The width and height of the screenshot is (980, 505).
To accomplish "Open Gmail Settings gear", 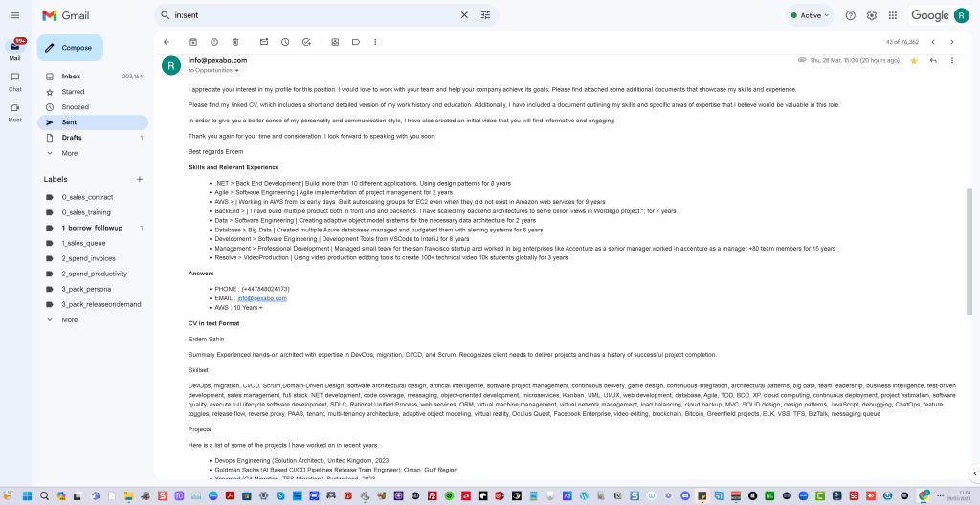I will 871,15.
